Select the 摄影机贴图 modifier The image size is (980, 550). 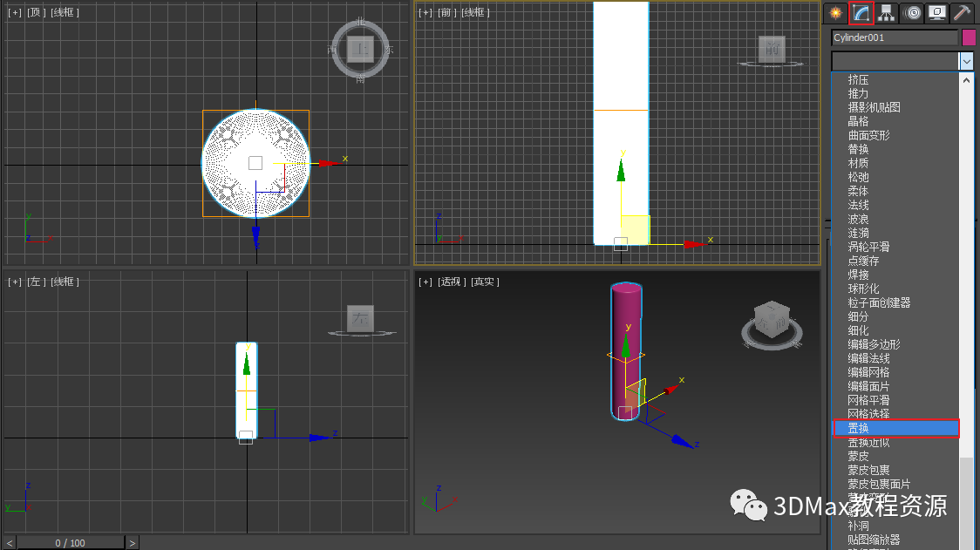point(874,107)
